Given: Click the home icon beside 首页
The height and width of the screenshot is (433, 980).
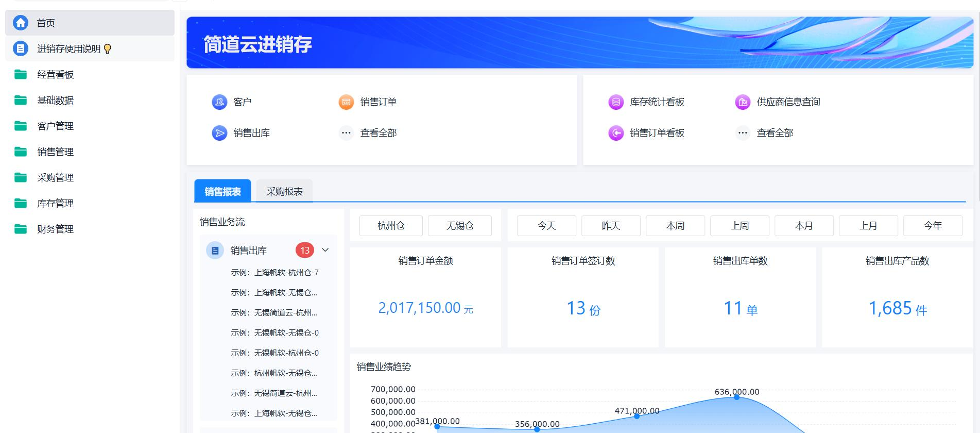Looking at the screenshot, I should [x=21, y=23].
